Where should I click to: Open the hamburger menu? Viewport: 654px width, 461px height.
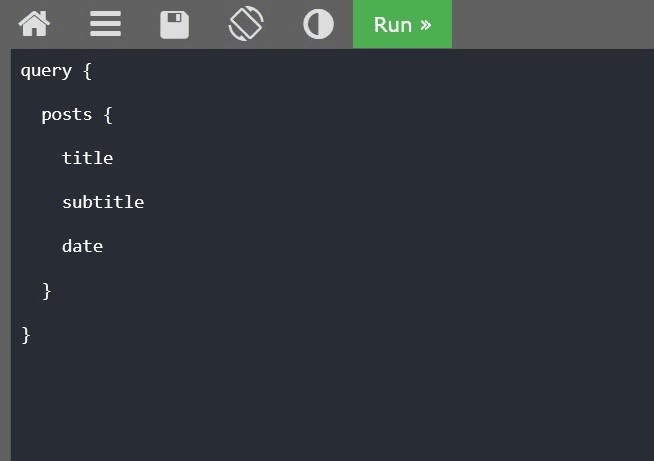(105, 24)
